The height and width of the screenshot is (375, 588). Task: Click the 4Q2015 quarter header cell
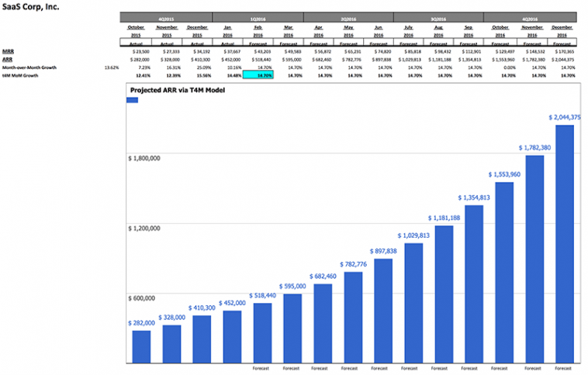[166, 15]
